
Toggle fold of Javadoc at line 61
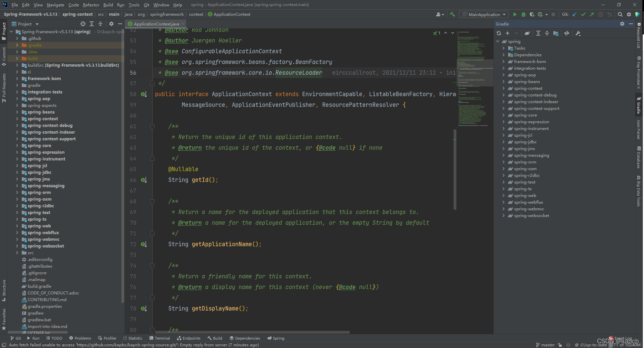[152, 126]
